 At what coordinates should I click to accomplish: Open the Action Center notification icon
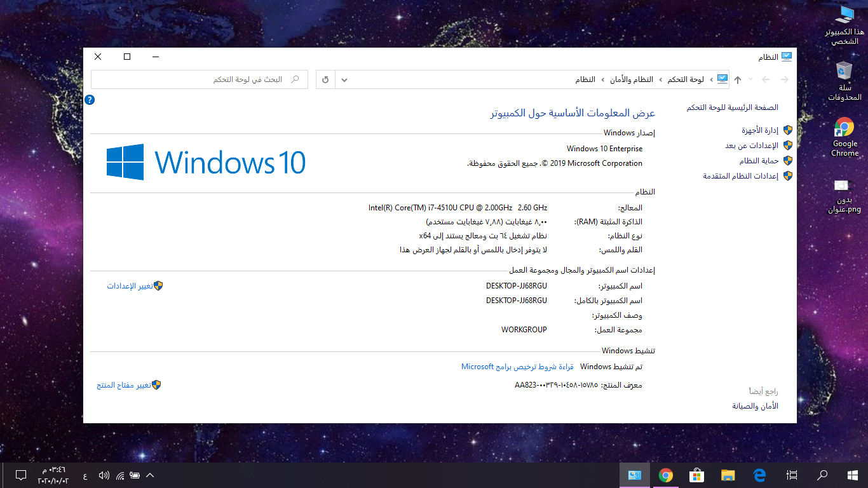point(20,475)
